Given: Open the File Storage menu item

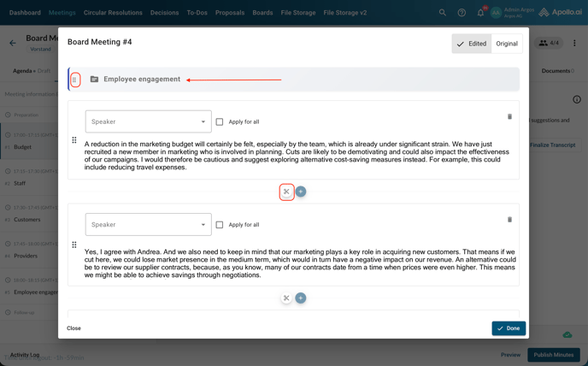Looking at the screenshot, I should (298, 13).
